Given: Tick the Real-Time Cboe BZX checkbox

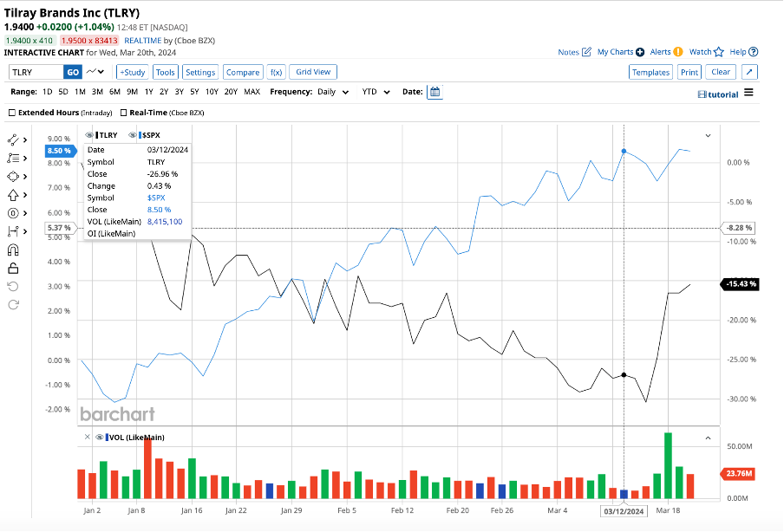Looking at the screenshot, I should click(x=124, y=113).
